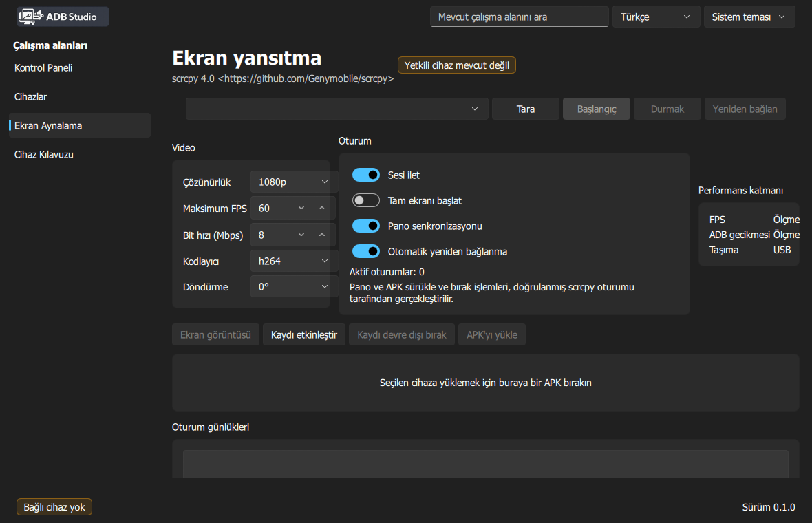Click the Durmak button
812x523 pixels.
pos(667,109)
